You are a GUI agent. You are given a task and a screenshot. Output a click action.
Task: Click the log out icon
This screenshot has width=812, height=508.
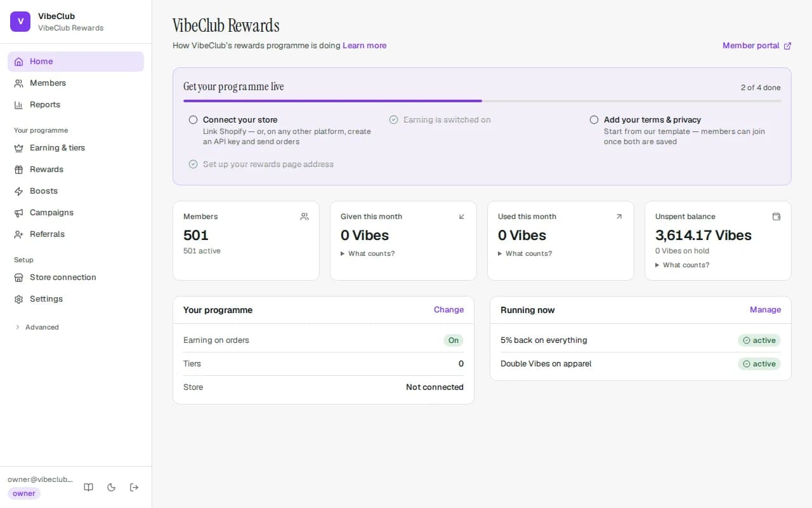click(134, 487)
